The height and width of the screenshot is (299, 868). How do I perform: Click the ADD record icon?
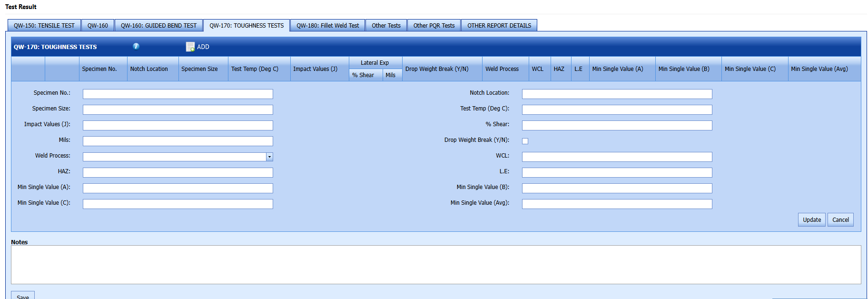(190, 47)
